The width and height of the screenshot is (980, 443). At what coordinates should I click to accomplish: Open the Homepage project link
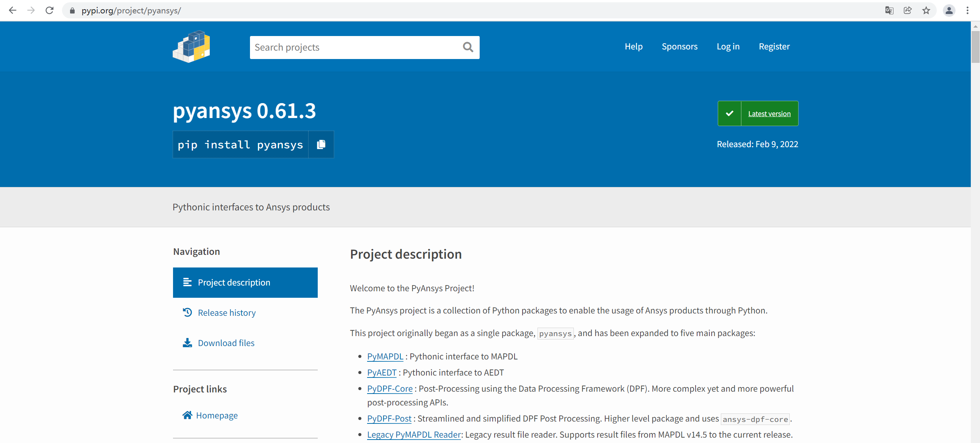tap(217, 415)
